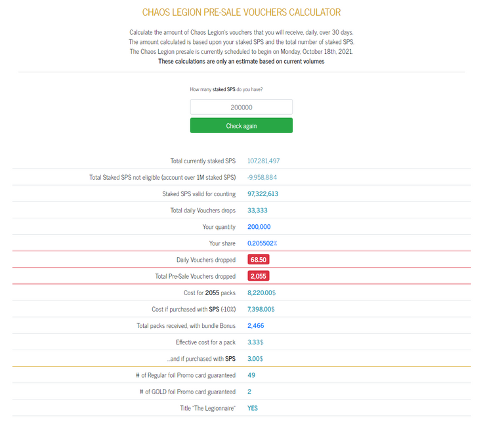This screenshot has height=448, width=504.
Task: Click the 'Total daily Vouchers drops' label
Action: 203,210
